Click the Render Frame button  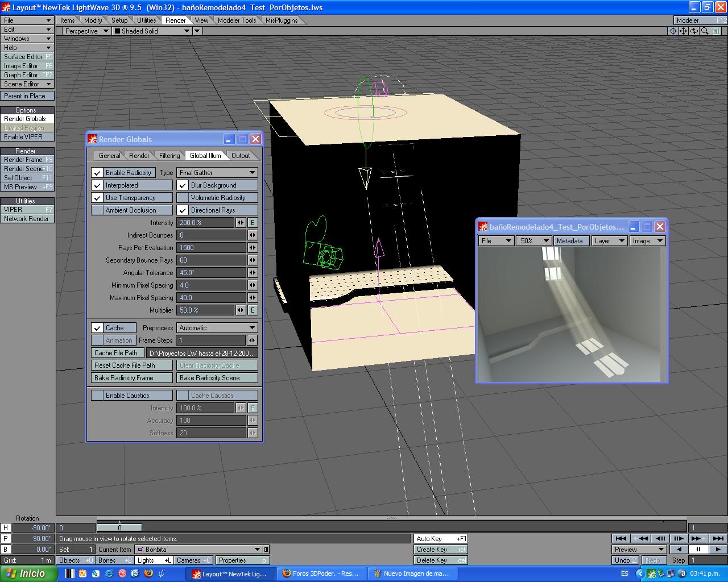coord(27,160)
